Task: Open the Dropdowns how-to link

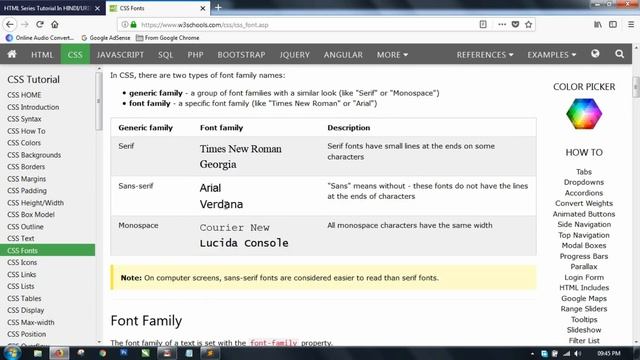Action: [584, 182]
